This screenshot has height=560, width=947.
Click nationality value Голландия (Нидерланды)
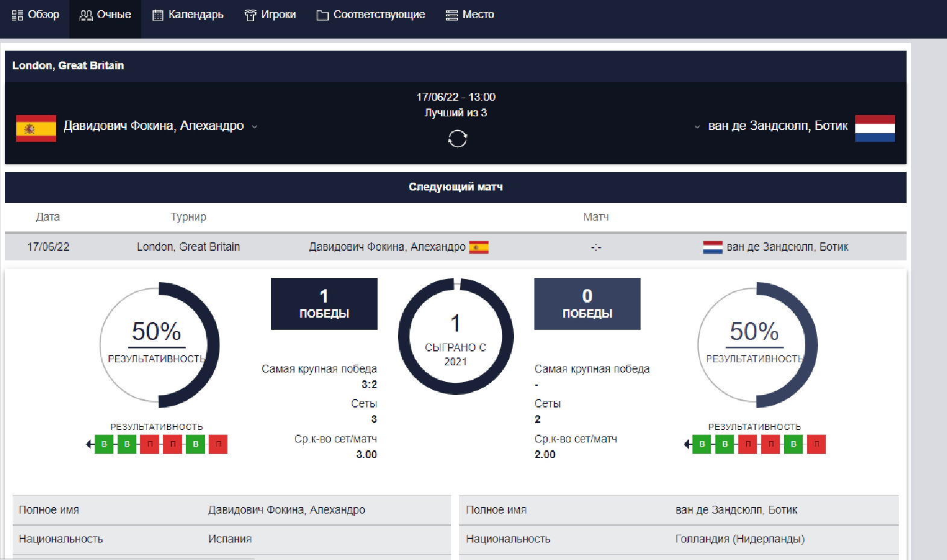[740, 539]
